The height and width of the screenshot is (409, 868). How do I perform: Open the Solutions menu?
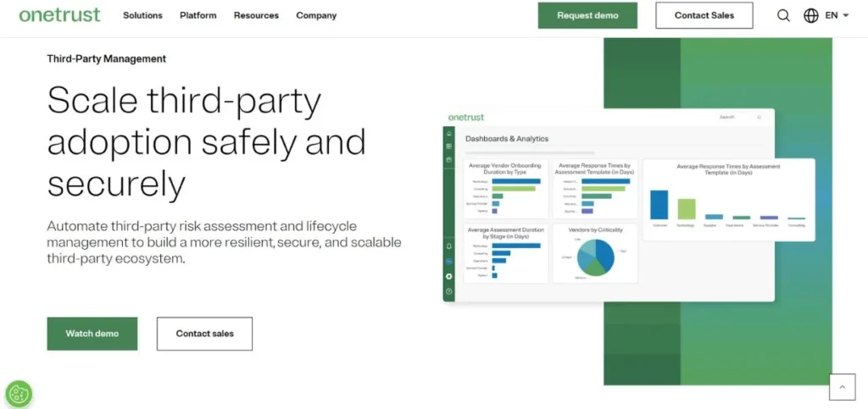[x=142, y=15]
